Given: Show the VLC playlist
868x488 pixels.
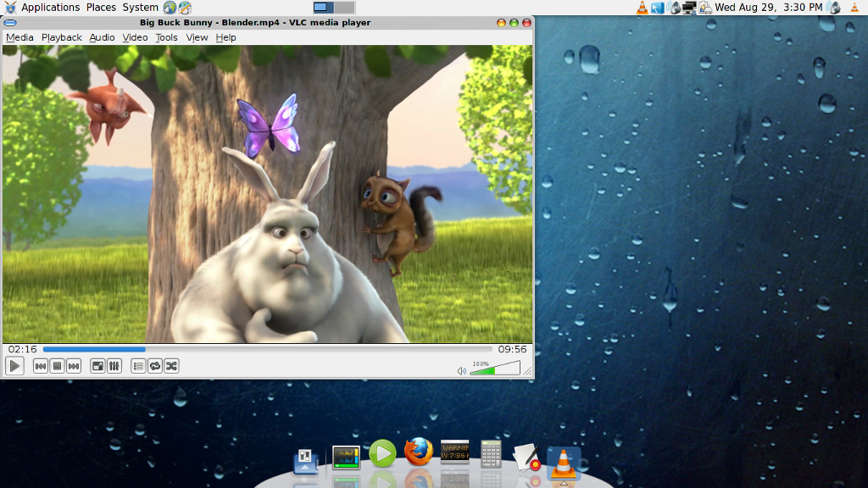Looking at the screenshot, I should coord(136,365).
